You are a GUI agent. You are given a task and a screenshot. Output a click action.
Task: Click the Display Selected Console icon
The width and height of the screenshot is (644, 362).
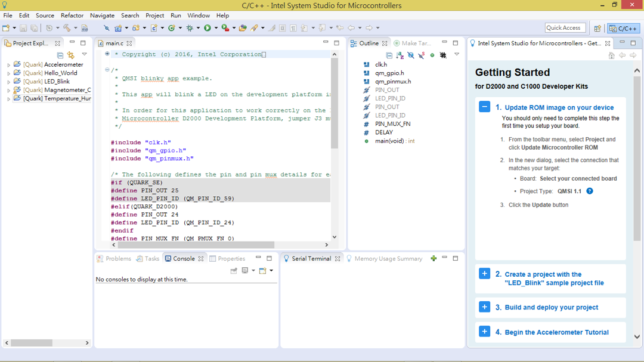click(x=245, y=270)
